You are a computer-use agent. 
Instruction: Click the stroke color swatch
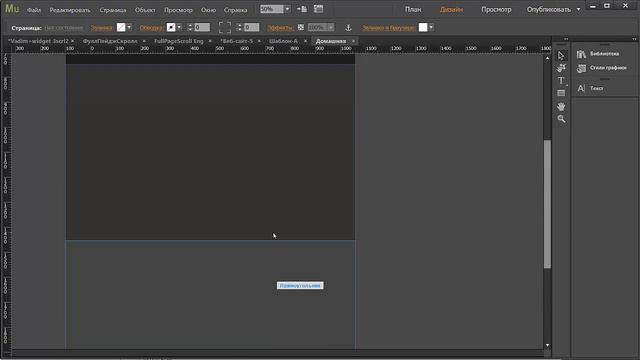pos(171,27)
